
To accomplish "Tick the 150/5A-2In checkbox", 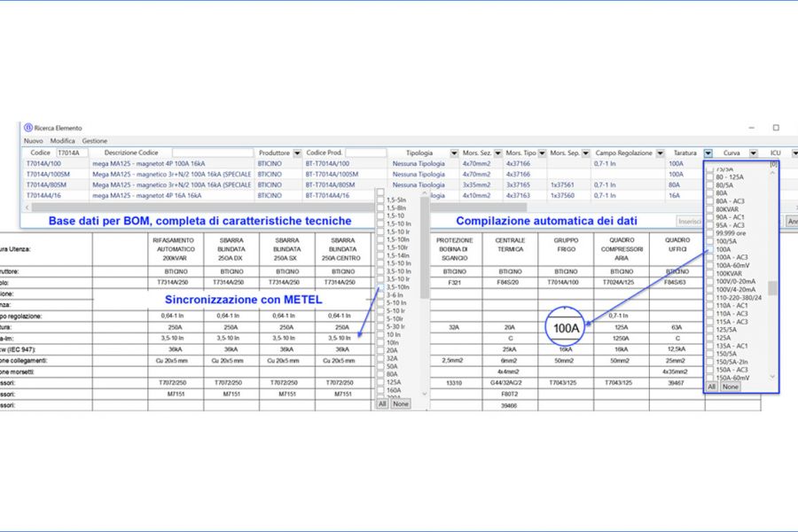I will pos(710,362).
